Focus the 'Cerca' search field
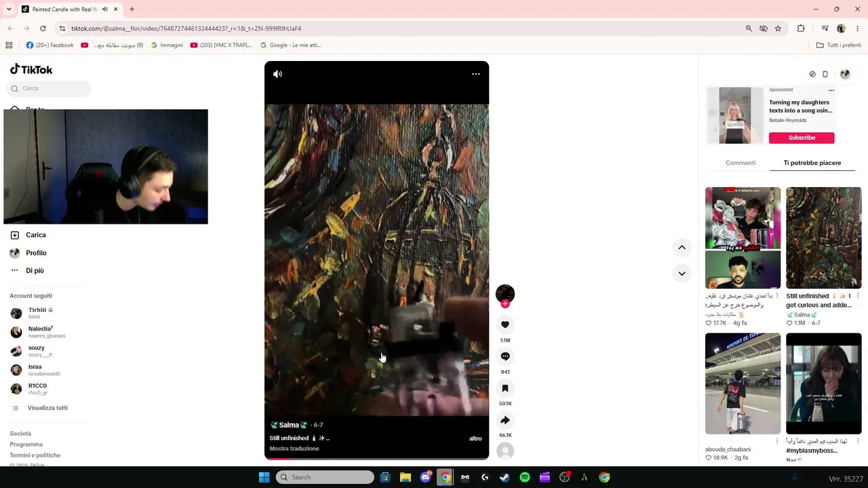 click(49, 89)
